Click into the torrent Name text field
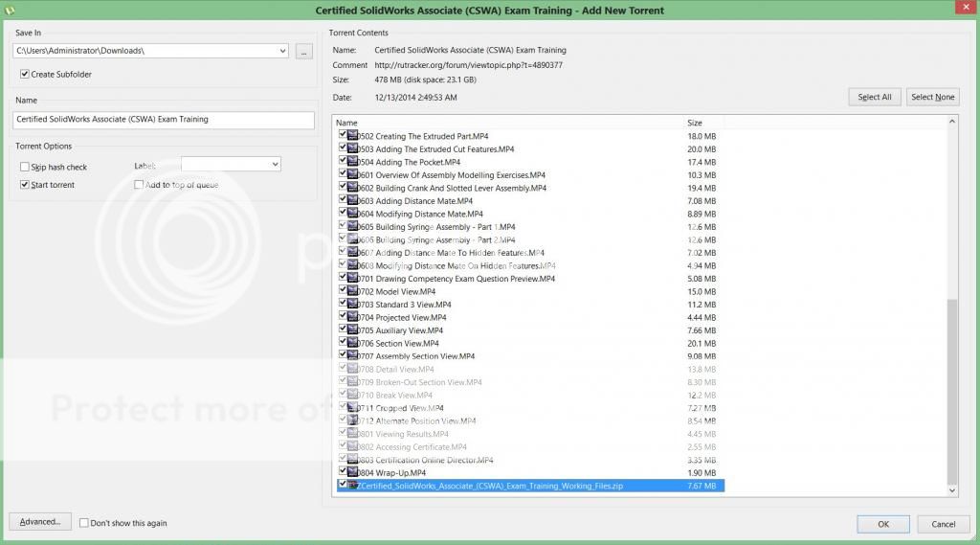Image resolution: width=980 pixels, height=545 pixels. point(164,120)
